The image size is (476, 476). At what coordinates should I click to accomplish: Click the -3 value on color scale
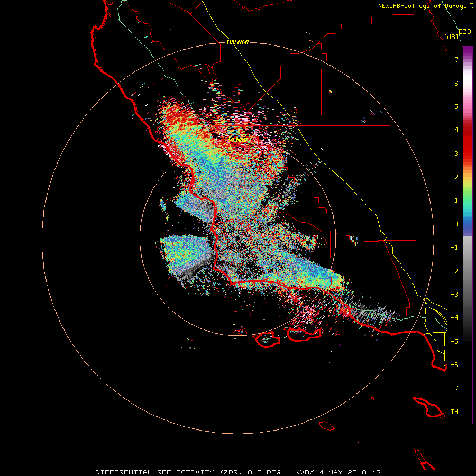(454, 295)
